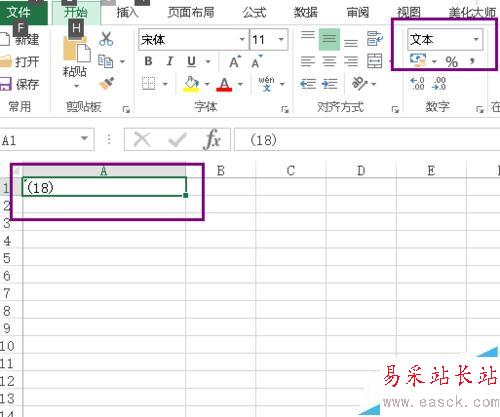The image size is (500, 417).
Task: Open number format 文本 dropdown
Action: tap(476, 39)
